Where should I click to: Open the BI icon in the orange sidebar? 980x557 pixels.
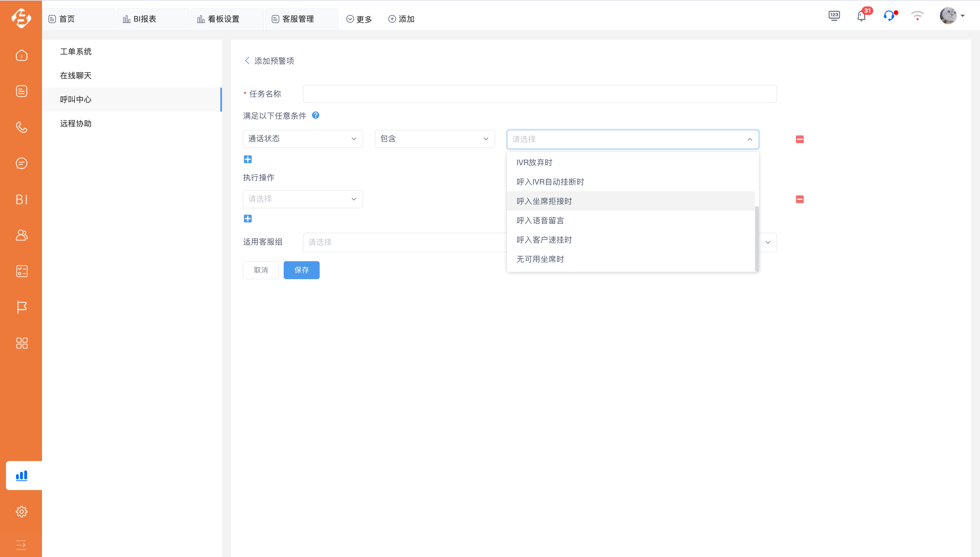click(x=21, y=199)
